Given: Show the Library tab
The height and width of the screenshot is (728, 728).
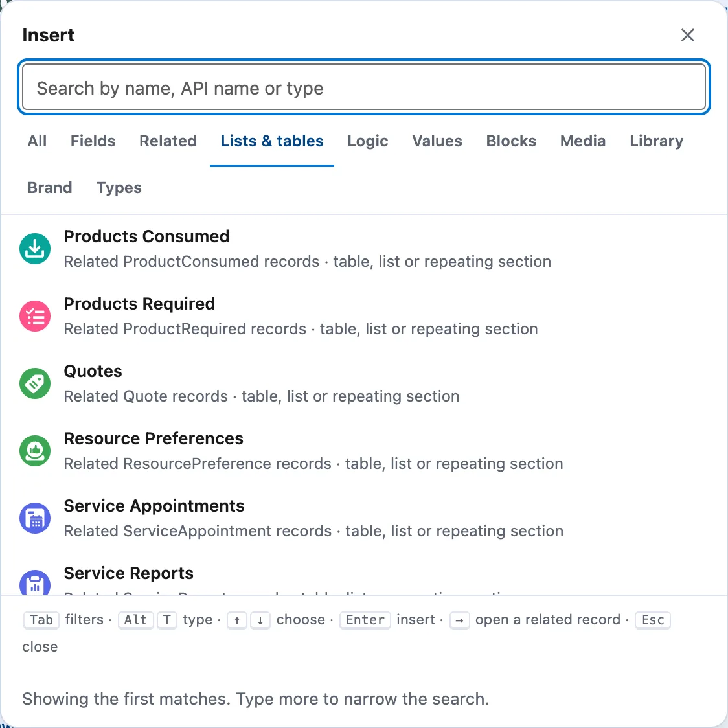Looking at the screenshot, I should 657,141.
